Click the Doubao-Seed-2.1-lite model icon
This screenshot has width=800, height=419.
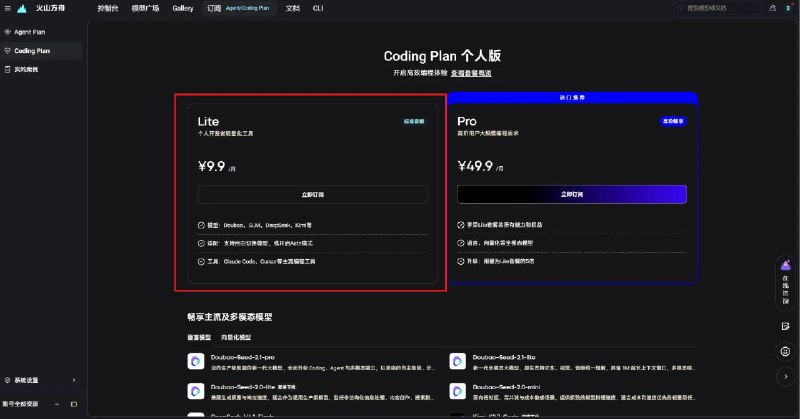point(458,361)
